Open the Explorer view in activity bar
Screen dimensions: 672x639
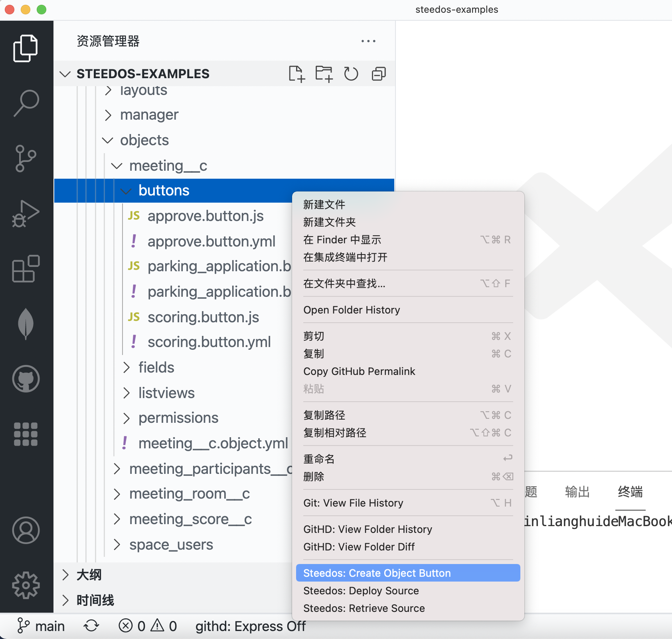click(26, 48)
